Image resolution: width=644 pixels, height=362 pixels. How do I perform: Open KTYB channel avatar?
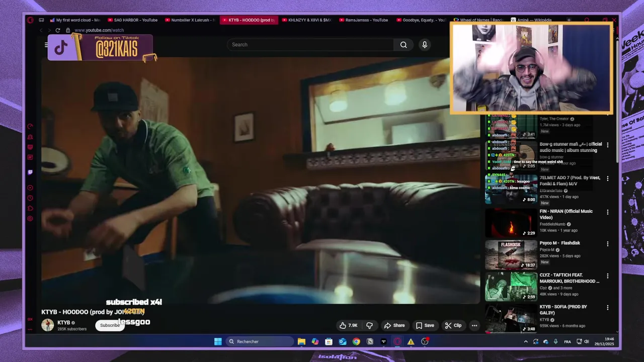click(48, 325)
